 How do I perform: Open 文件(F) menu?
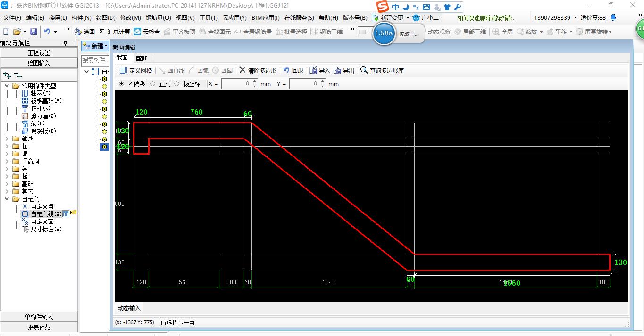coord(12,18)
